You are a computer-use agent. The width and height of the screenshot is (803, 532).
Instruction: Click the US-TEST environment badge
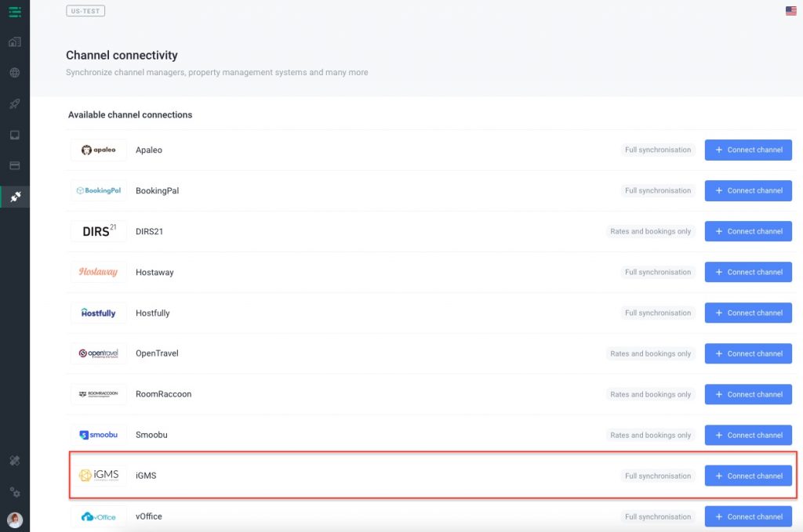click(x=85, y=11)
